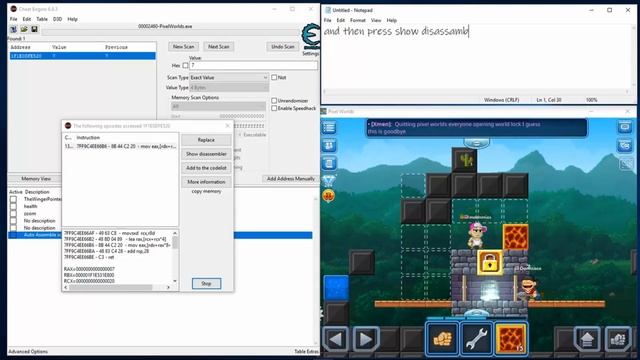The image size is (640, 360).
Task: Open the second right-side game icon below chat
Action: (624, 145)
